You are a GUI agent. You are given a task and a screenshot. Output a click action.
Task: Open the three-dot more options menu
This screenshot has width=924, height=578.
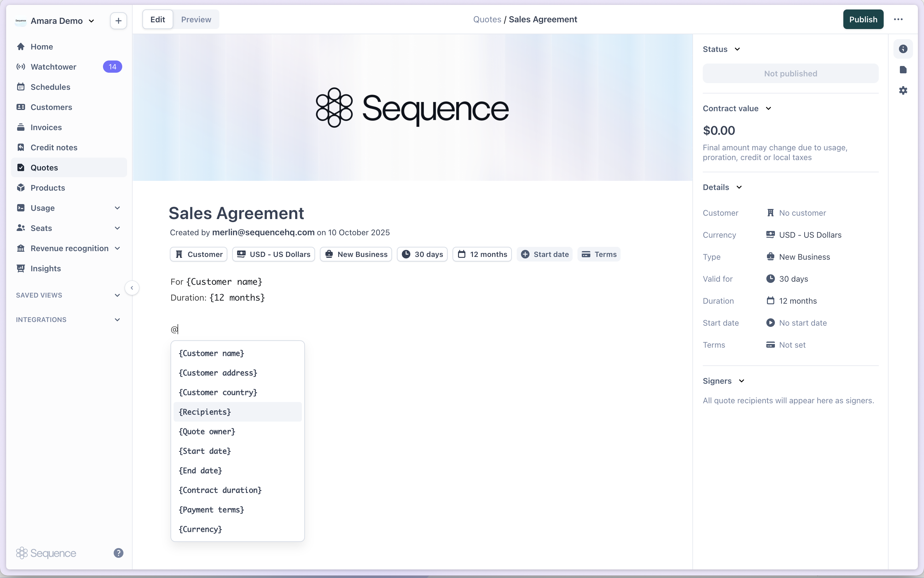click(898, 20)
